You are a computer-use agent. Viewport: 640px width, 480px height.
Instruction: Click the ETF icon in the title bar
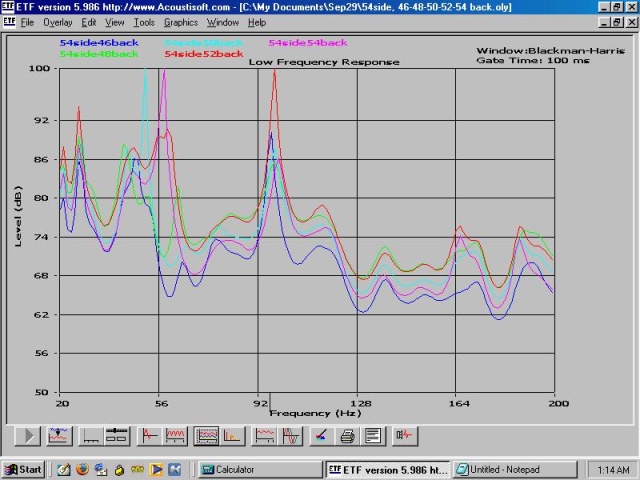click(x=8, y=7)
